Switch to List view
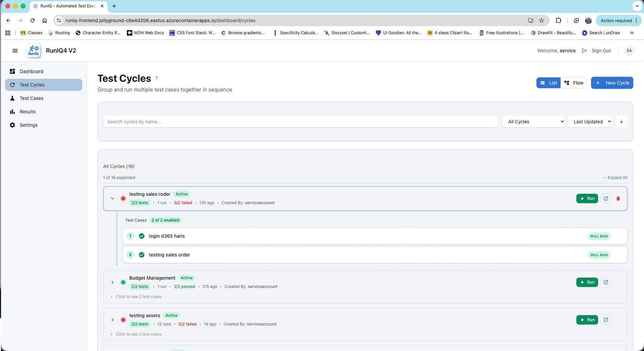 (548, 83)
